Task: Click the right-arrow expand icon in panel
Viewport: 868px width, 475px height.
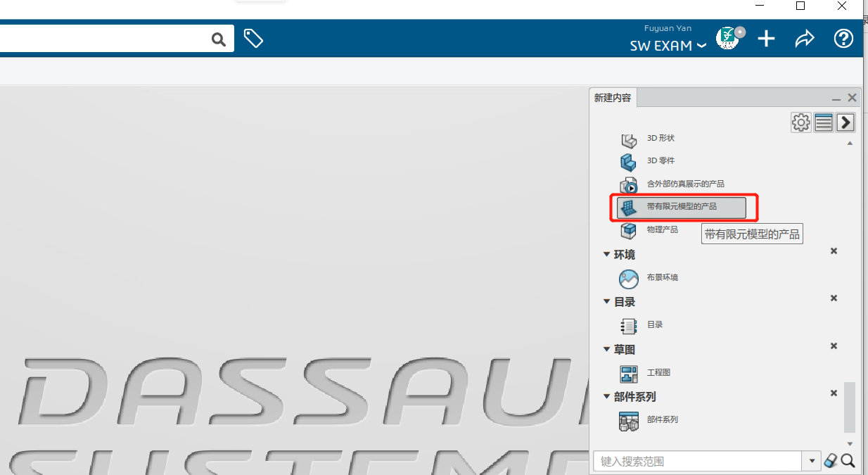Action: tap(845, 122)
